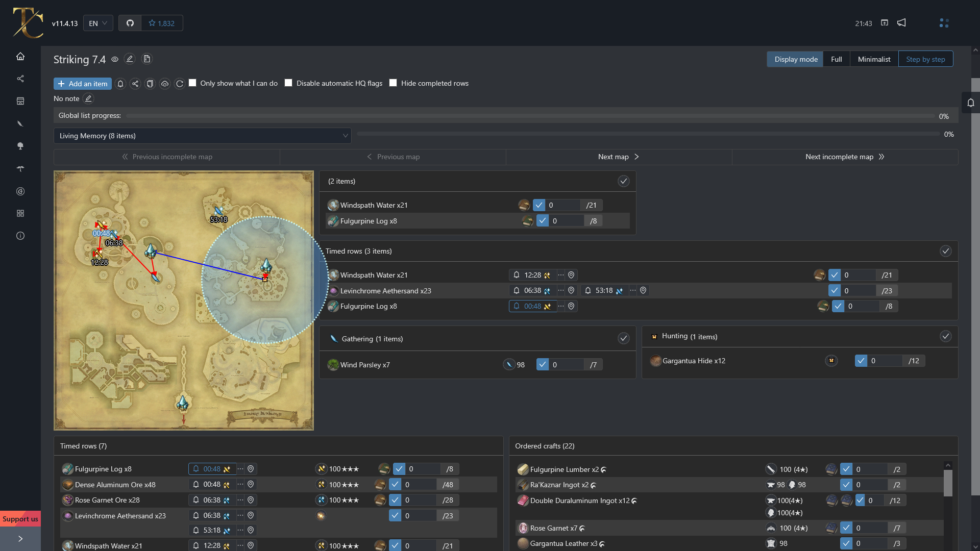980x551 pixels.
Task: Click the pencil icon to rename the list
Action: point(130,59)
